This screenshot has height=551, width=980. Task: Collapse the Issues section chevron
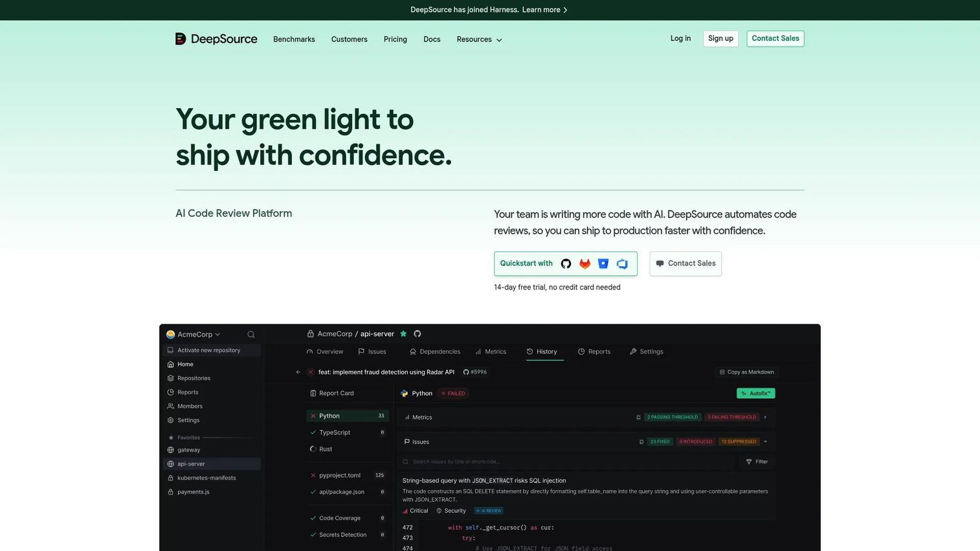[765, 442]
